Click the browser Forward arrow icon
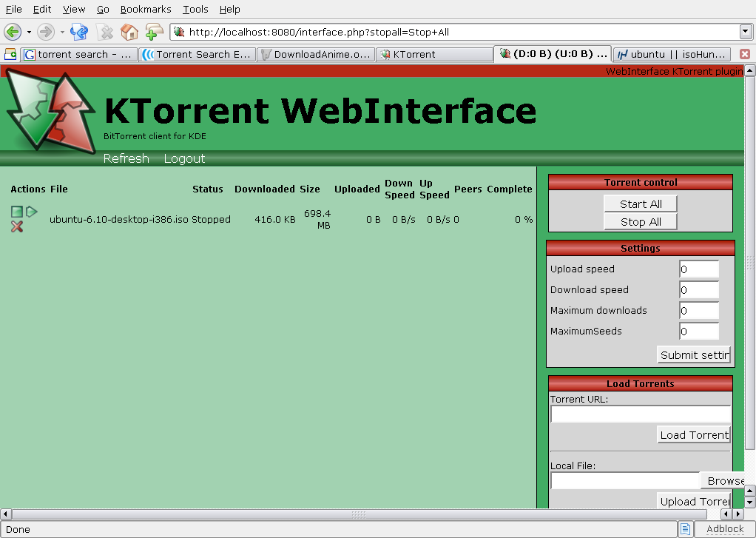 pyautogui.click(x=46, y=33)
